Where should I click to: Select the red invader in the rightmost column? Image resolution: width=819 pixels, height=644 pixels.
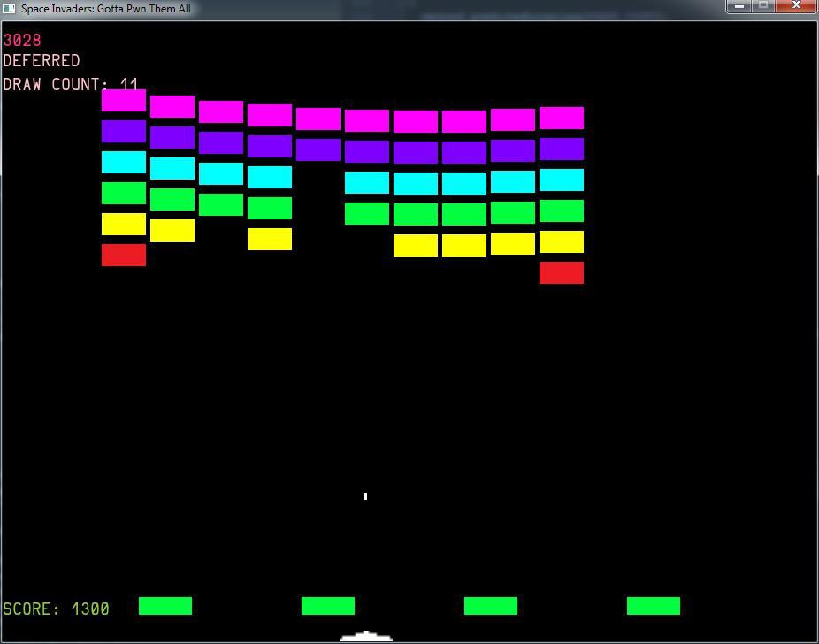[562, 272]
